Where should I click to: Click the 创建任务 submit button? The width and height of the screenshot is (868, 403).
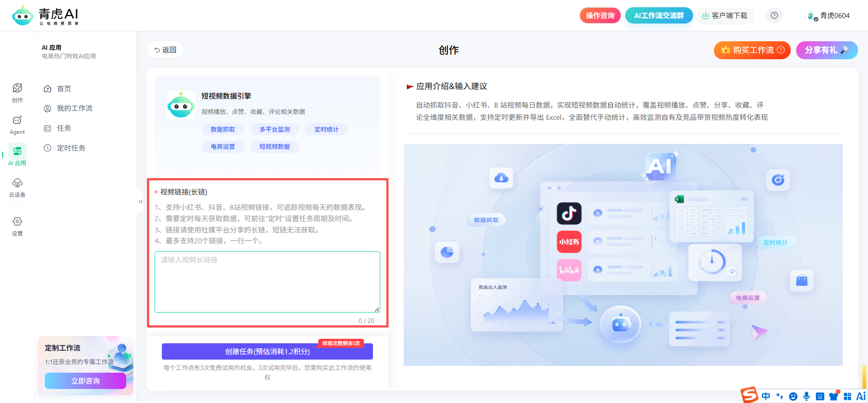click(x=267, y=351)
